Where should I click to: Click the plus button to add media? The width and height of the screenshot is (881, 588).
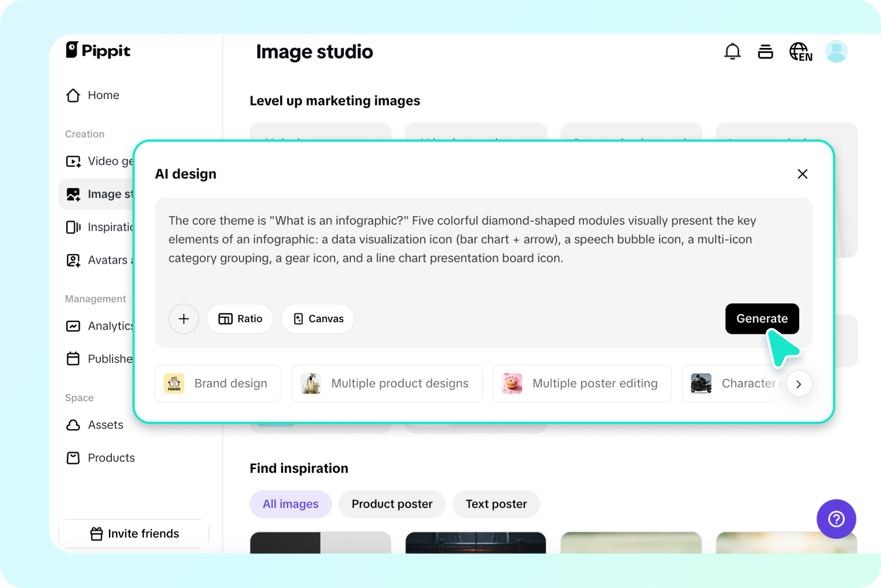pyautogui.click(x=183, y=319)
